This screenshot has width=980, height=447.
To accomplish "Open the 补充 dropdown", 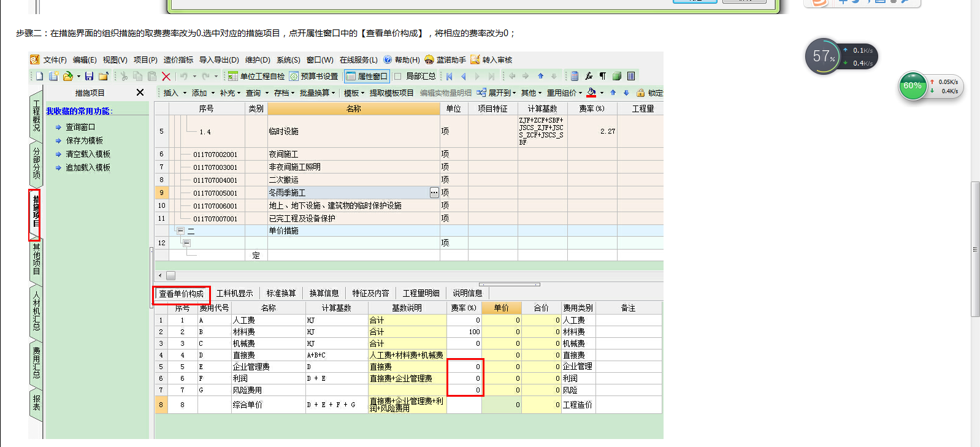I will point(231,93).
